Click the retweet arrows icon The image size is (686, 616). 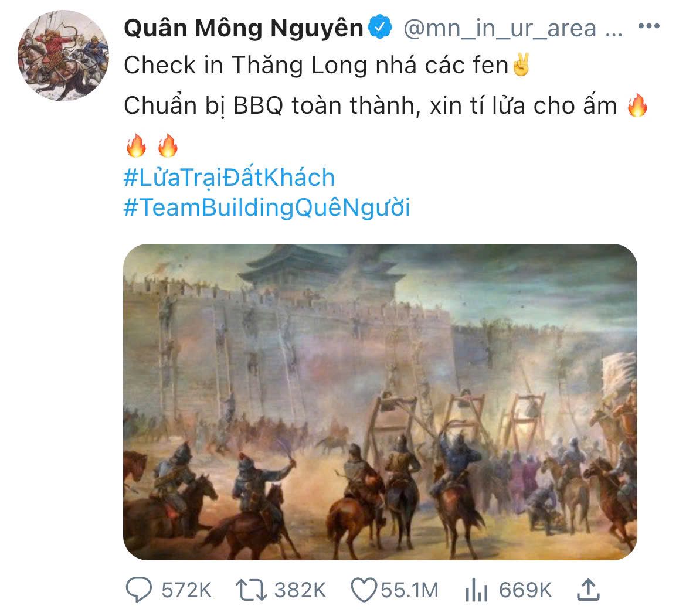point(251,590)
